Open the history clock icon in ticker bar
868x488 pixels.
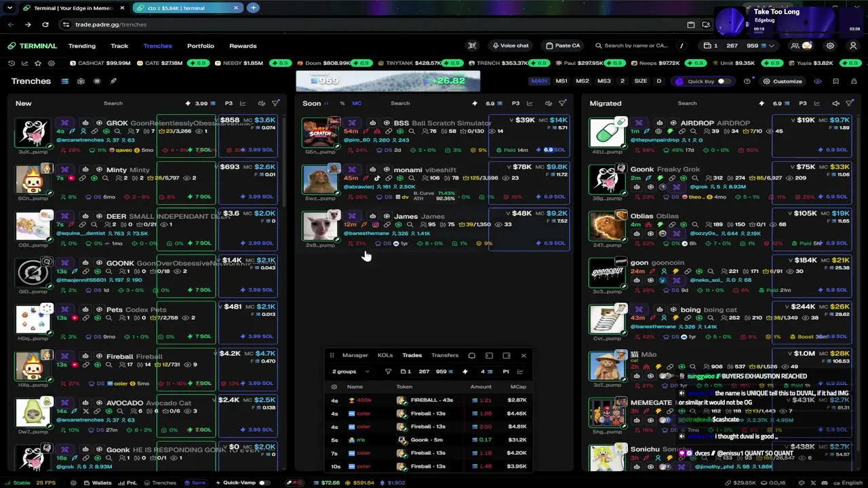pos(12,63)
